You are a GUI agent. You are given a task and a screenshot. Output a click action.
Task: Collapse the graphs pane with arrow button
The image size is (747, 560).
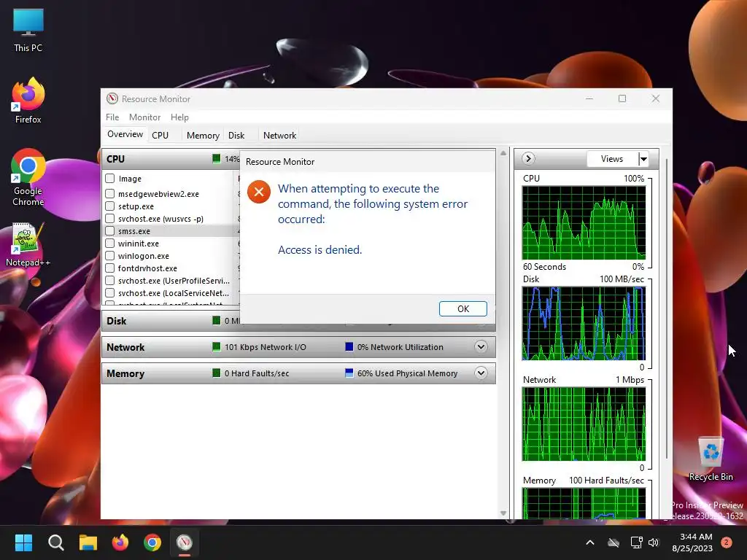click(x=528, y=158)
